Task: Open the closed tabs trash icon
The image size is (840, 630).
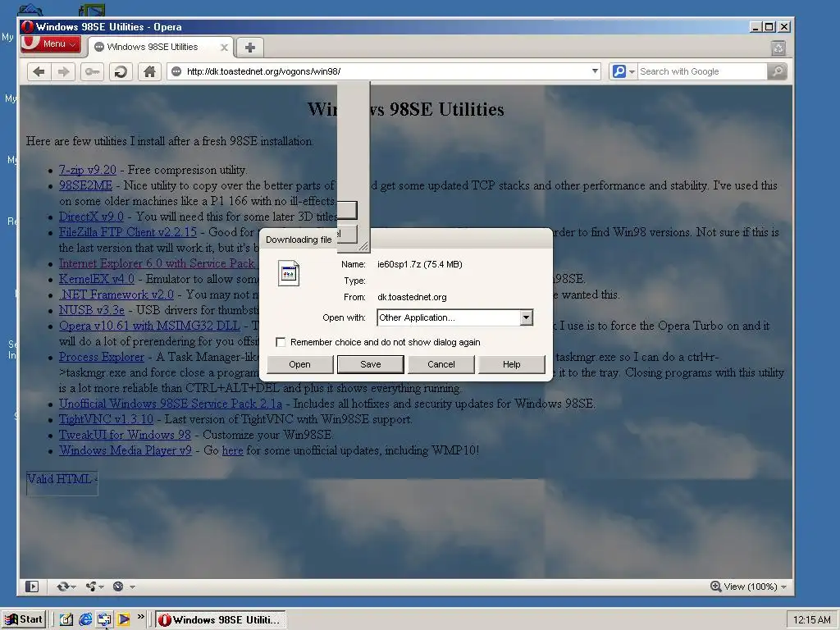Action: point(778,48)
